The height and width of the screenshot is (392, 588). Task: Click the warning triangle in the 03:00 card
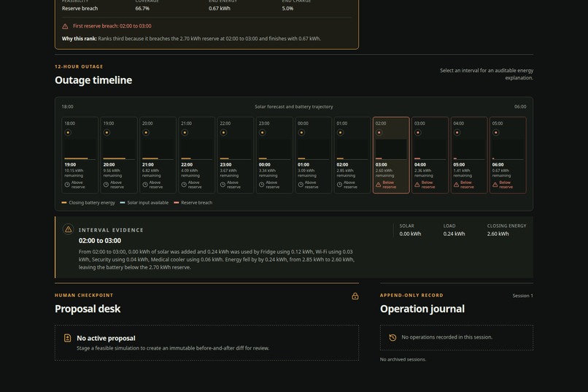click(x=417, y=185)
